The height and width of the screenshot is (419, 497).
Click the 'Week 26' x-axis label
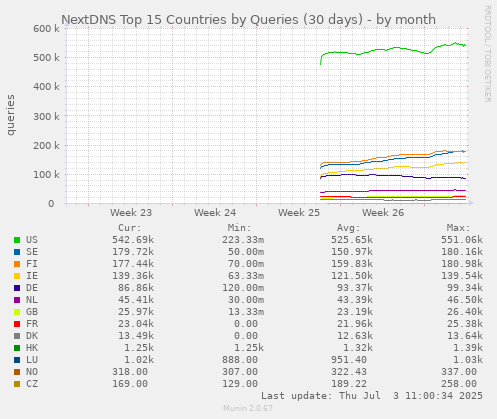[x=383, y=213]
